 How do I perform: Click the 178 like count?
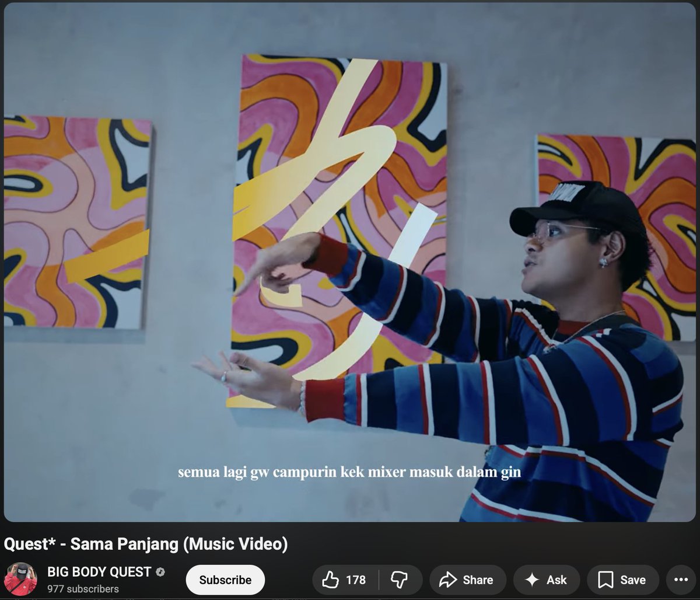click(356, 580)
